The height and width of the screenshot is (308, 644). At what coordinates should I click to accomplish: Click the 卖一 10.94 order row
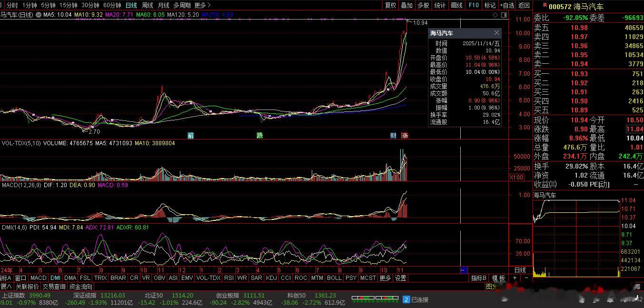pyautogui.click(x=588, y=64)
